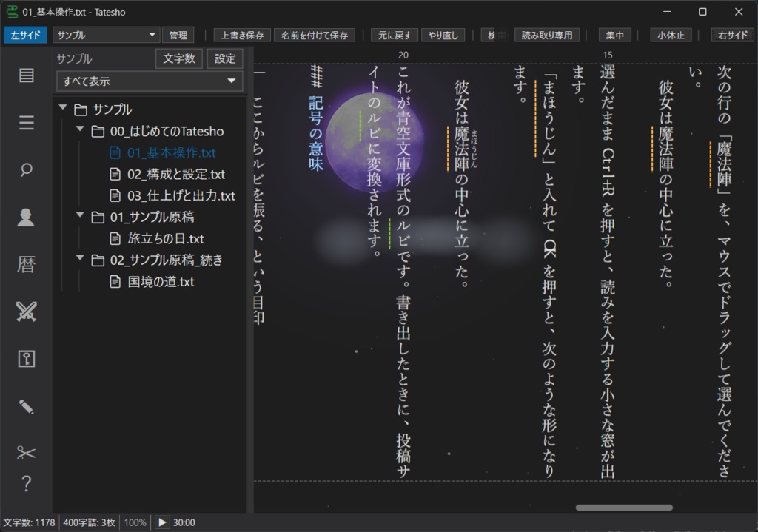Image resolution: width=758 pixels, height=532 pixels.
Task: Toggle 集中 focus mode
Action: [x=614, y=36]
